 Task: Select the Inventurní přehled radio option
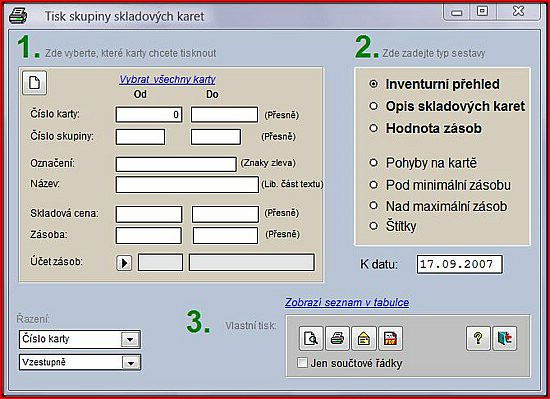(x=374, y=84)
